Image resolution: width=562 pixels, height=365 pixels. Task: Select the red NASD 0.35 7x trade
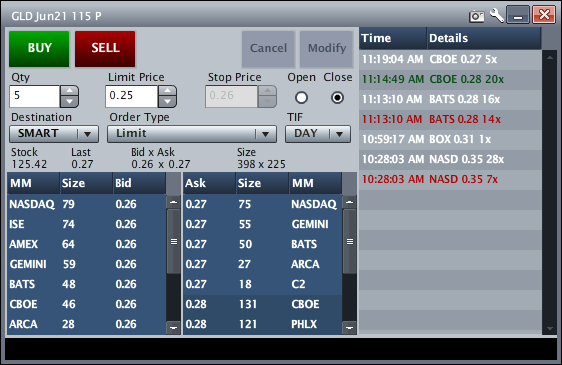click(x=450, y=179)
